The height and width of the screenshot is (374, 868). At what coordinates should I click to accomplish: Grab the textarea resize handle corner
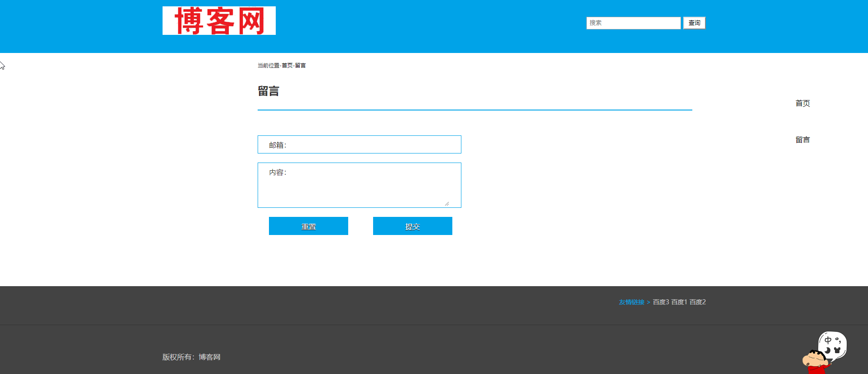point(446,204)
